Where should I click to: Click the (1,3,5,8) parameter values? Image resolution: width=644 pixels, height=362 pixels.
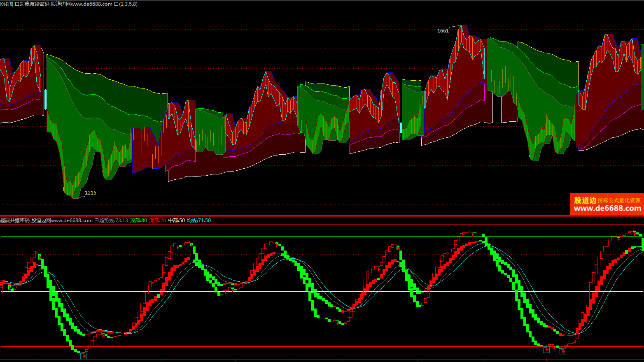(128, 4)
